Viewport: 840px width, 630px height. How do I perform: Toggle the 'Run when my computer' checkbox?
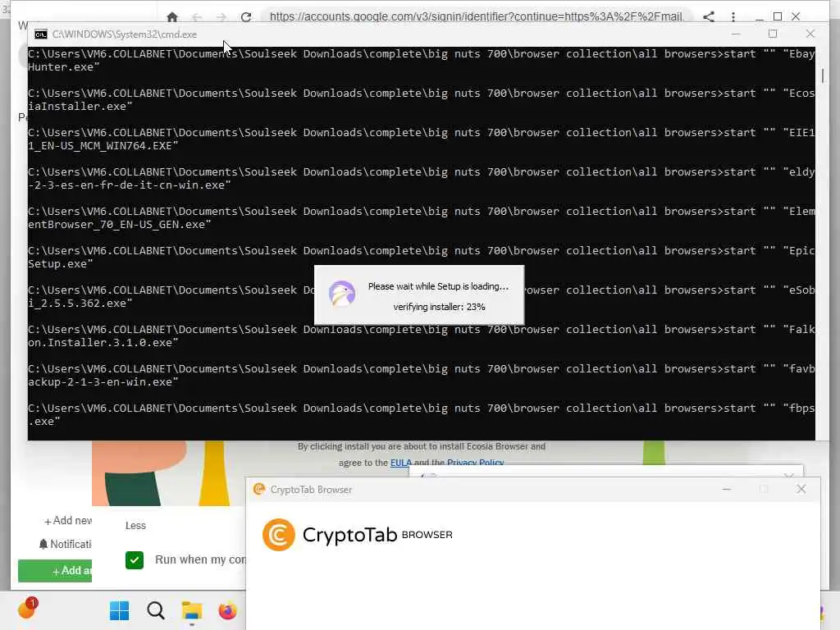click(x=135, y=559)
